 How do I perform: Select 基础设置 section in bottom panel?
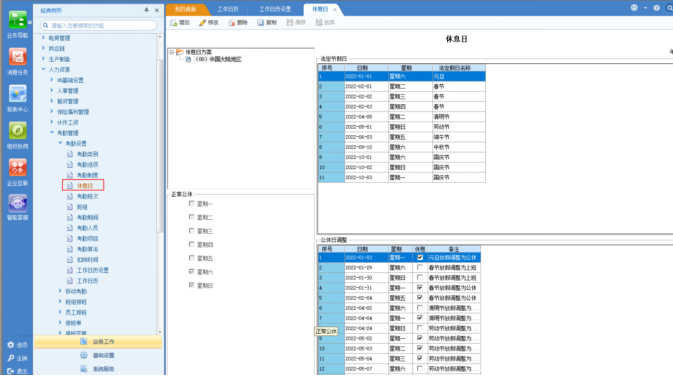coord(98,355)
